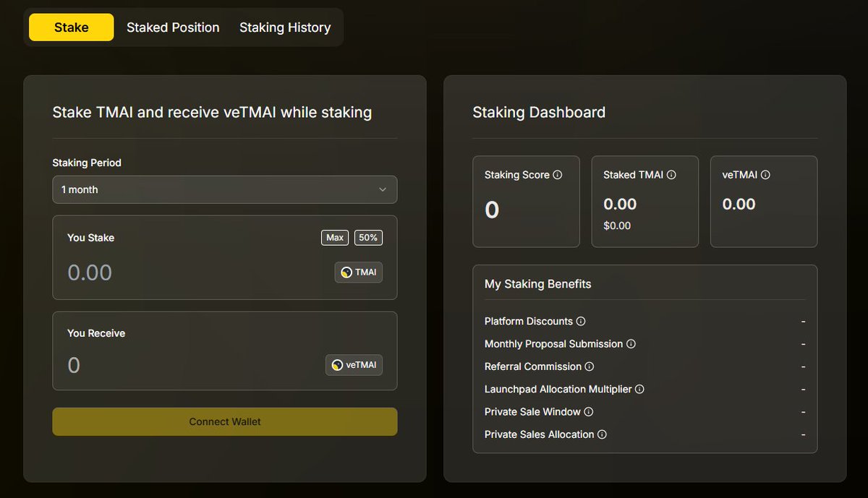Click the Staking Score value 0
Image resolution: width=868 pixels, height=498 pixels.
[x=492, y=210]
